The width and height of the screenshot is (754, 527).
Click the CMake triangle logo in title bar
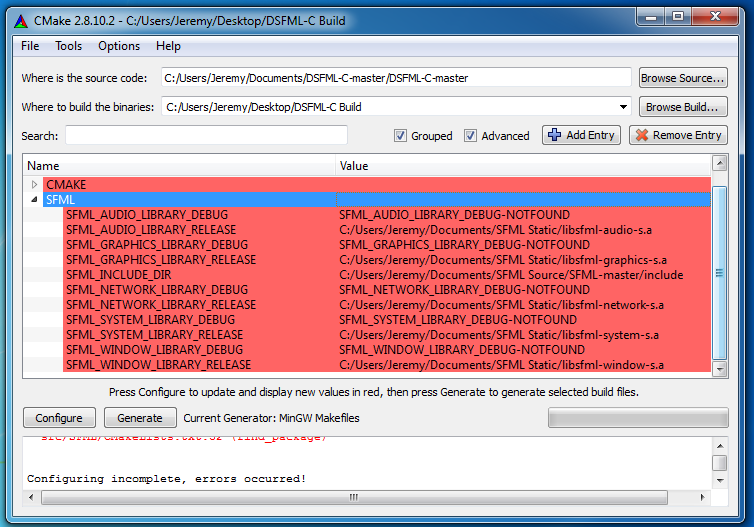click(21, 21)
